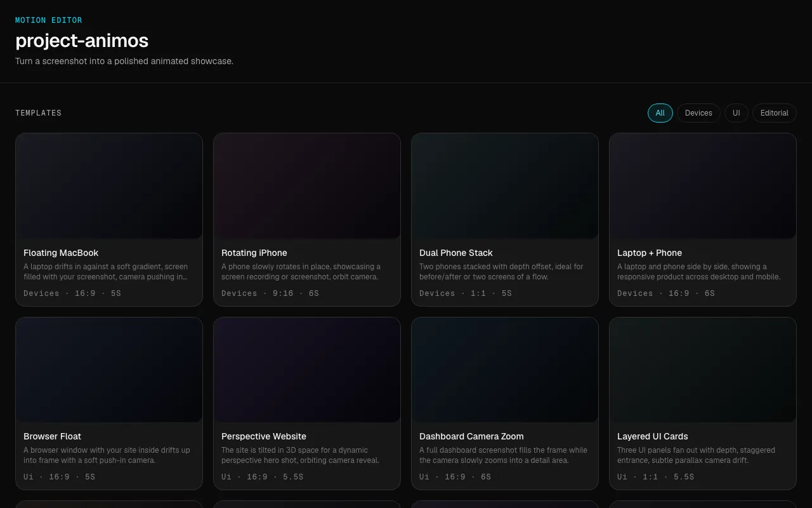Click the Laptop + Phone title
812x508 pixels.
coord(649,253)
